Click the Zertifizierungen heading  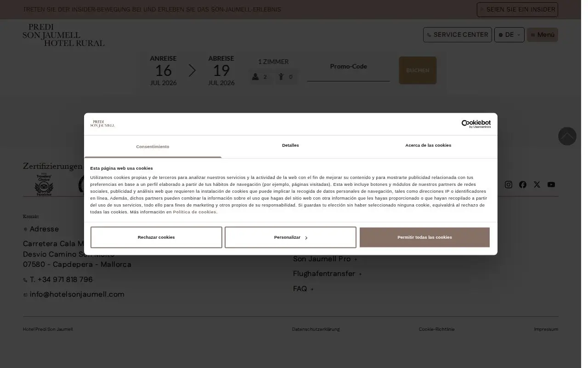pos(52,166)
